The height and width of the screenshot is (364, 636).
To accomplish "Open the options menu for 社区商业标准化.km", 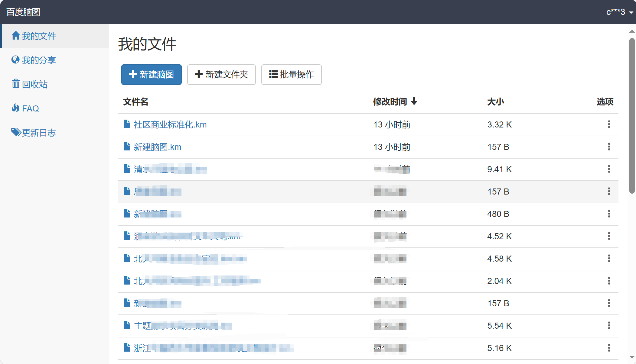I will point(609,124).
